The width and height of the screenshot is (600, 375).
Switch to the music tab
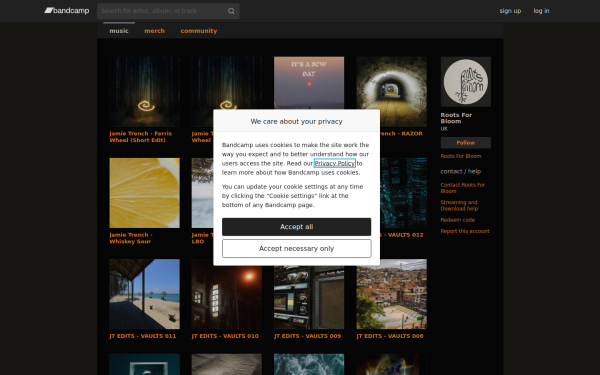tap(119, 31)
